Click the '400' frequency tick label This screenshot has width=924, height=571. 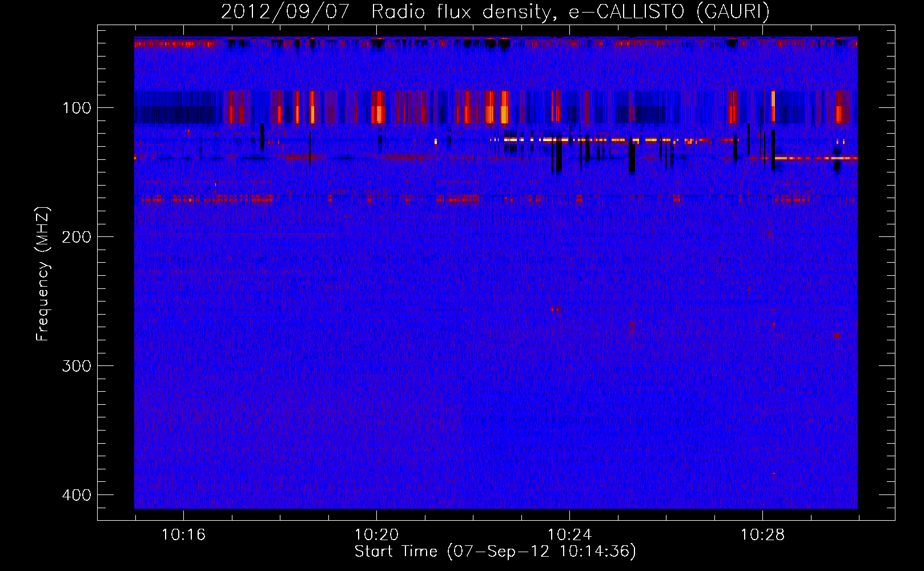(77, 495)
